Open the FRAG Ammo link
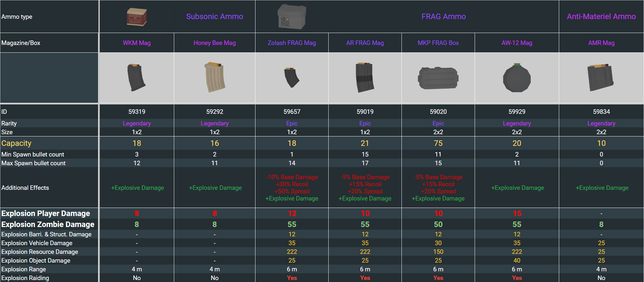This screenshot has width=644, height=282. (444, 16)
